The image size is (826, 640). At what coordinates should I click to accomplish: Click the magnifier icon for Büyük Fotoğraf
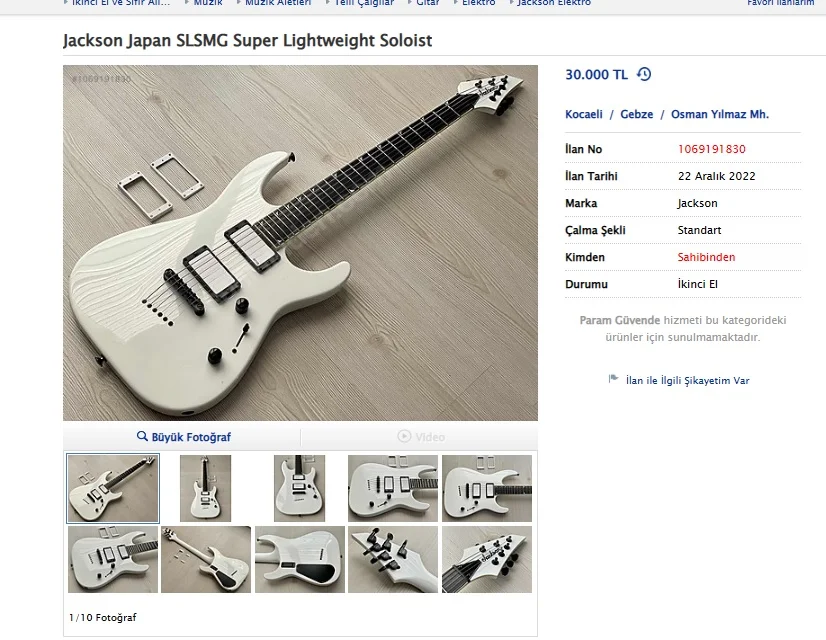click(142, 437)
